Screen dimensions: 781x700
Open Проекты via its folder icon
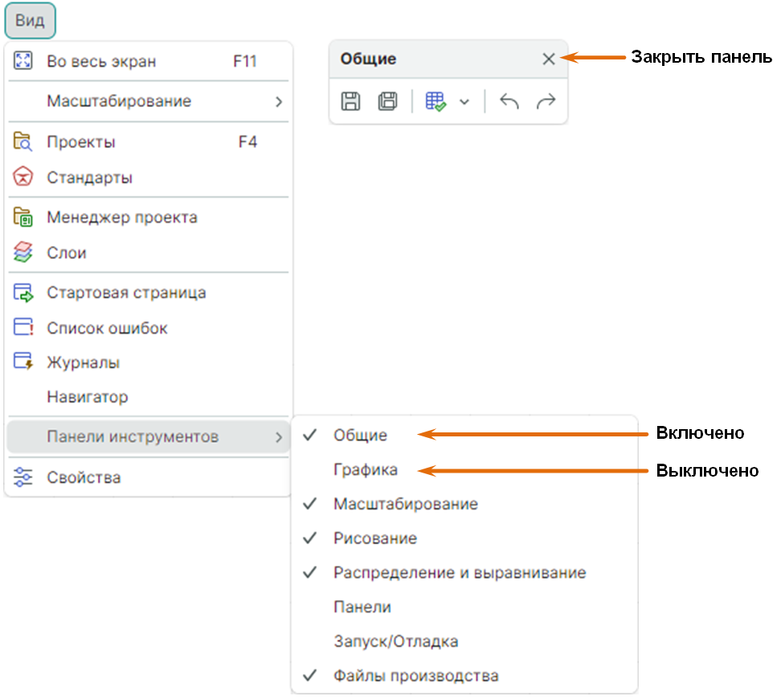[23, 142]
